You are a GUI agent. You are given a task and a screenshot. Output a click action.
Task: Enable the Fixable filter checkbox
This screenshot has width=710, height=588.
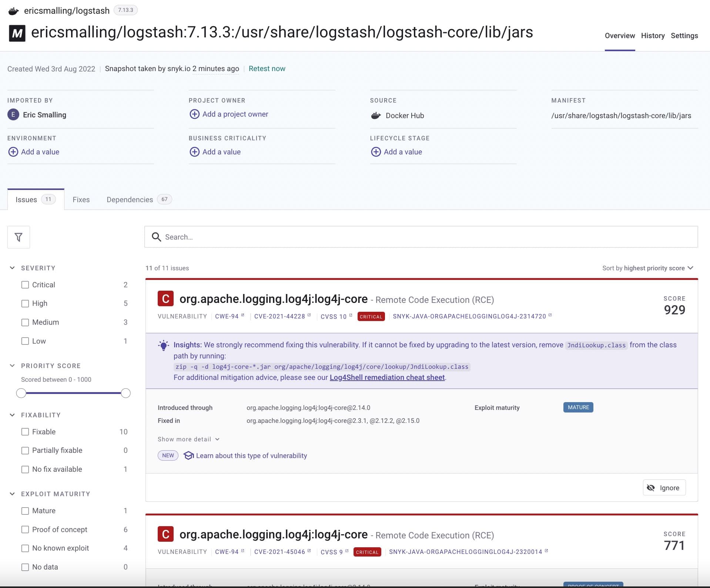pos(25,432)
